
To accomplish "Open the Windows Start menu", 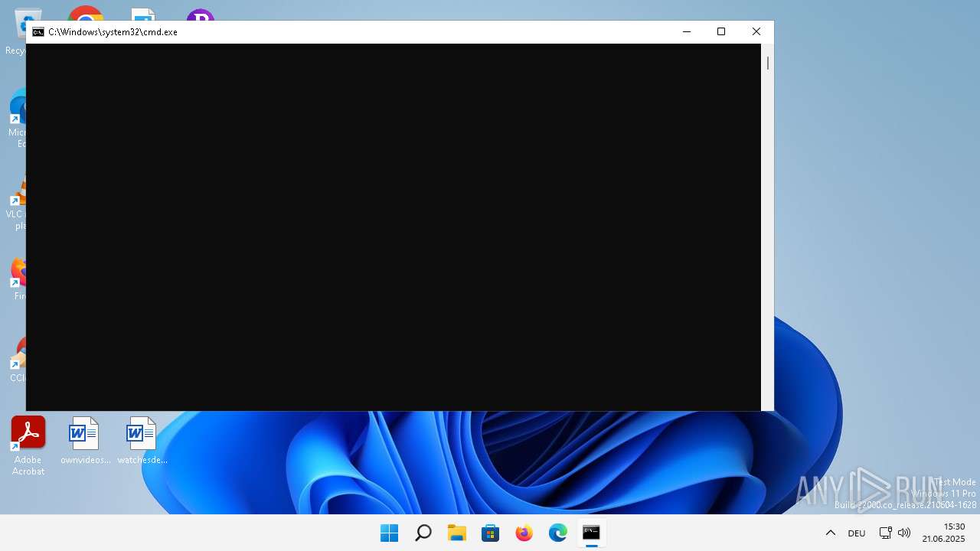I will tap(389, 533).
